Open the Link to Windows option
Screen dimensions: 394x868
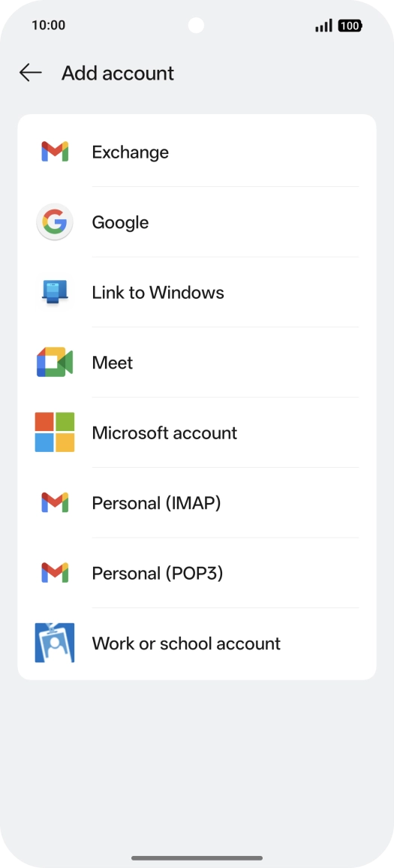pos(197,292)
